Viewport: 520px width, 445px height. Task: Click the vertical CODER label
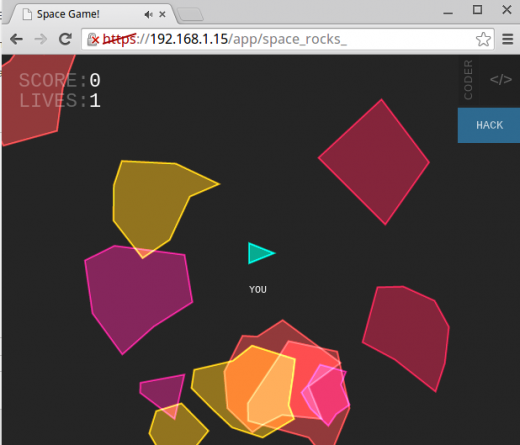click(x=468, y=80)
